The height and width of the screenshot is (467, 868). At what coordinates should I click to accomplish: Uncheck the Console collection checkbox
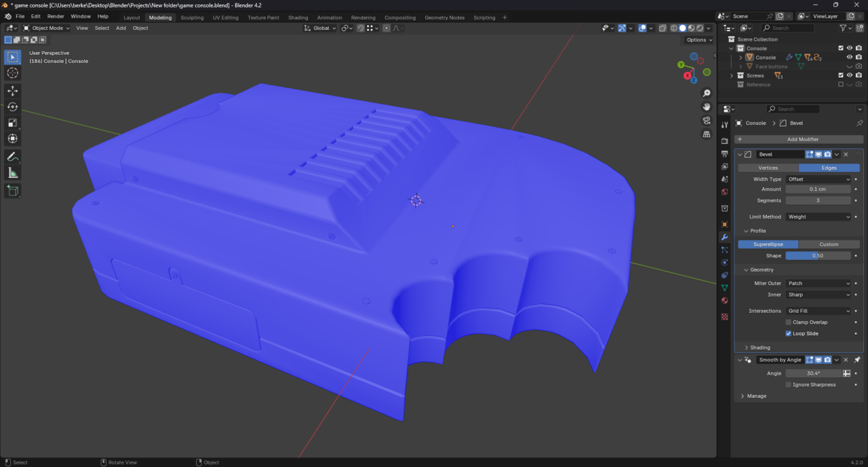click(x=841, y=48)
